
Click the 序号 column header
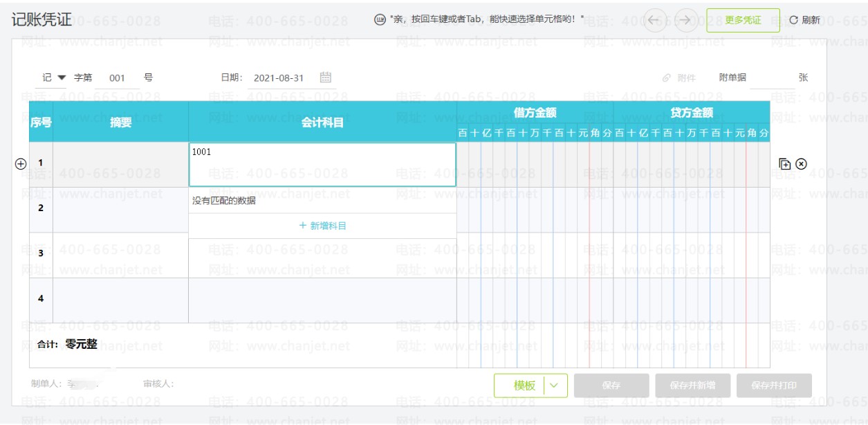[x=41, y=123]
